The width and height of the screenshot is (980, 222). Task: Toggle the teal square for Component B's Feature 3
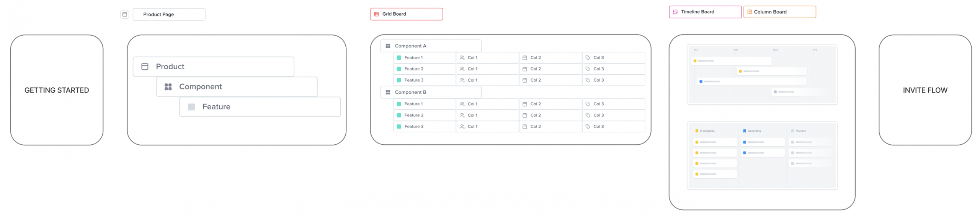tap(399, 127)
